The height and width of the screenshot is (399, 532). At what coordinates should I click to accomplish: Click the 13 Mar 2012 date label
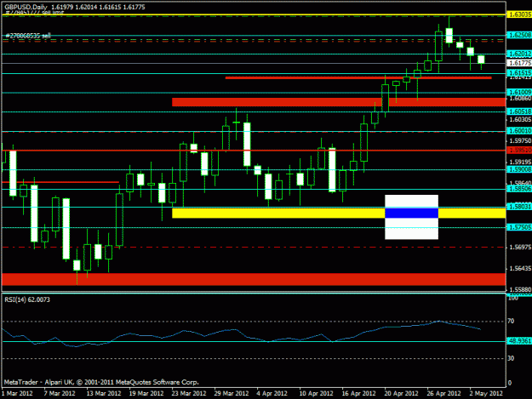[x=104, y=393]
